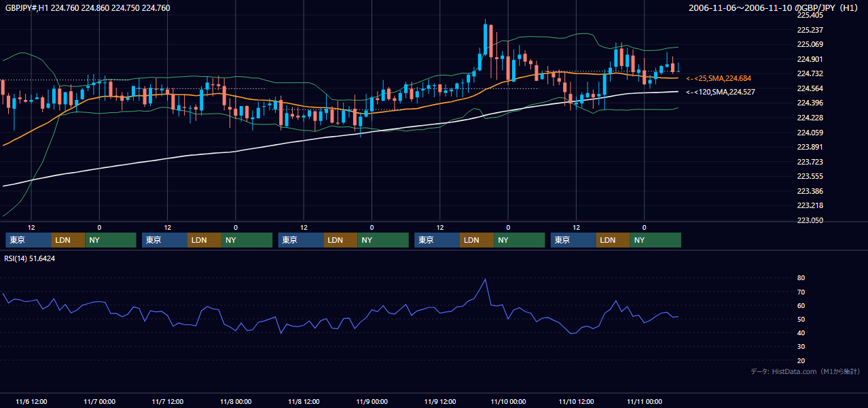The image size is (868, 408).
Task: Click RSI scale value 20
Action: pyautogui.click(x=801, y=360)
